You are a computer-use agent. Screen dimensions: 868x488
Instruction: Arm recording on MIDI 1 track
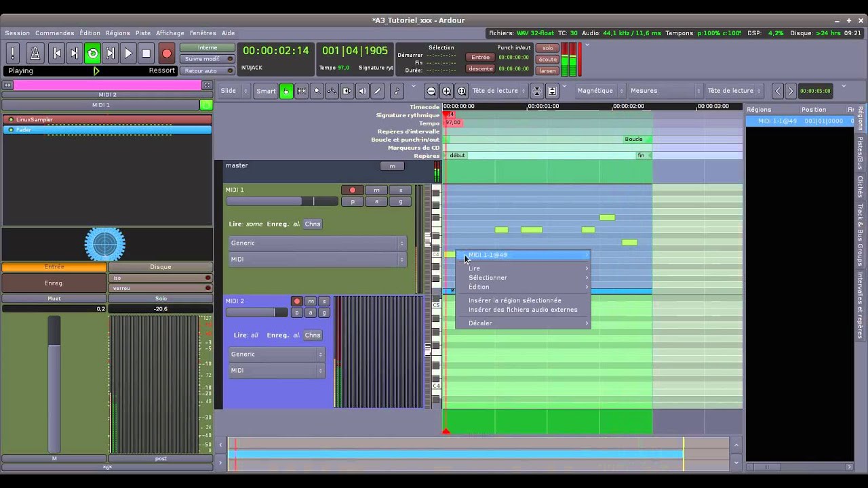point(352,190)
